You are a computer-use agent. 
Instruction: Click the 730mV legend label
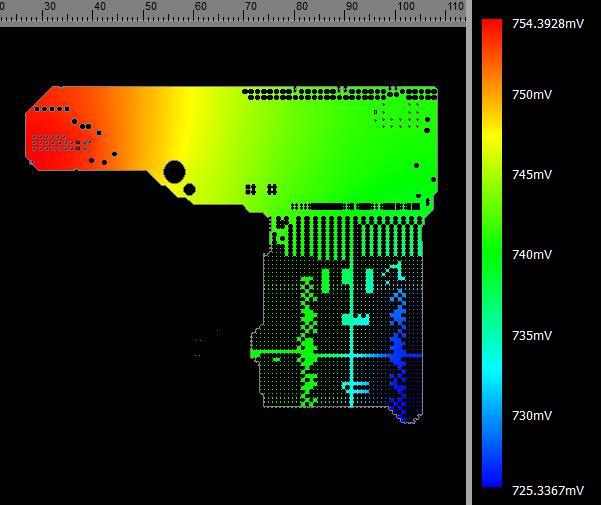(x=532, y=415)
